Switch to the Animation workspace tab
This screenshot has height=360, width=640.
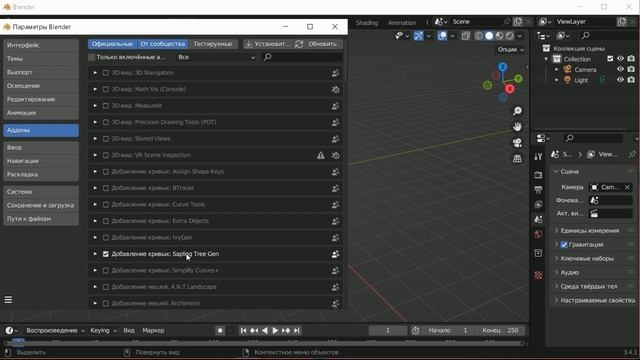tap(402, 23)
